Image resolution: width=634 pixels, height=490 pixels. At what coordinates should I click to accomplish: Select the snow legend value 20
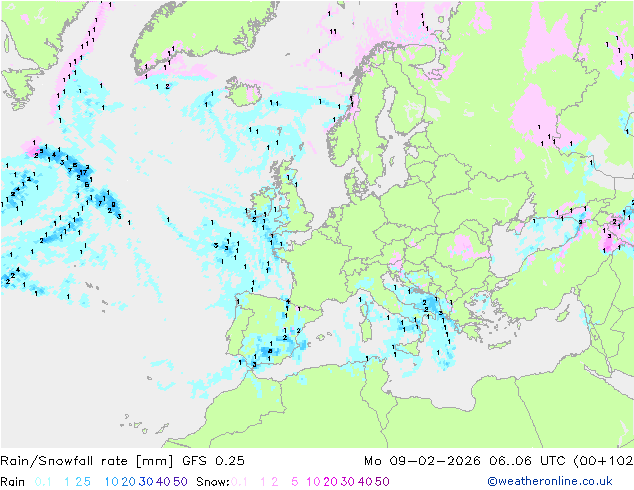330,482
